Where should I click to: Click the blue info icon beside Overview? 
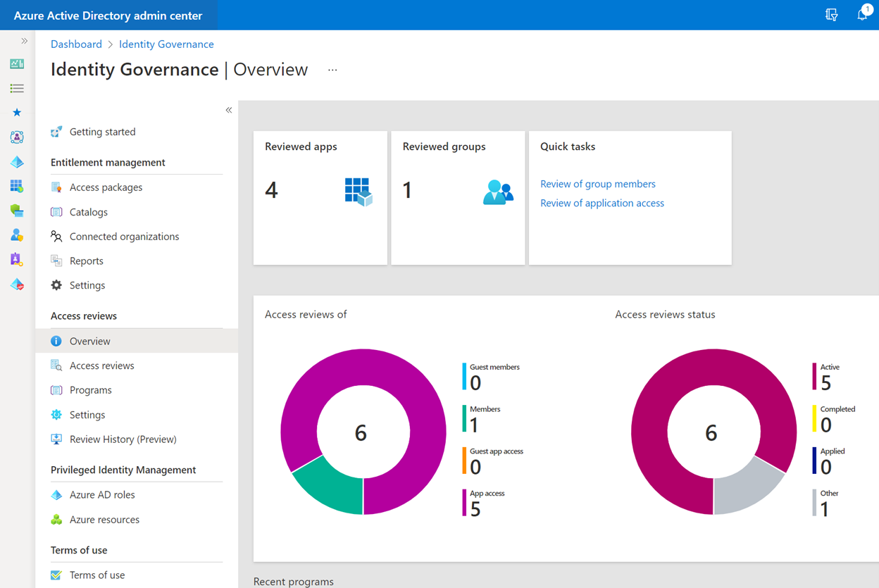tap(56, 341)
